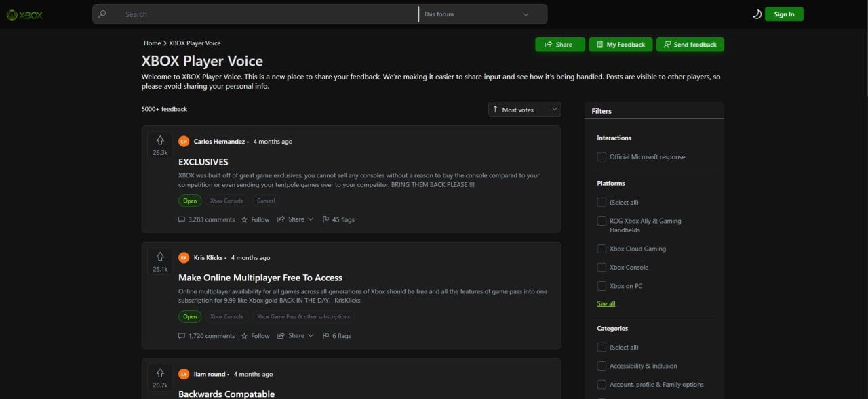Click Open status tag on multiplayer post
This screenshot has width=868, height=399.
[190, 317]
